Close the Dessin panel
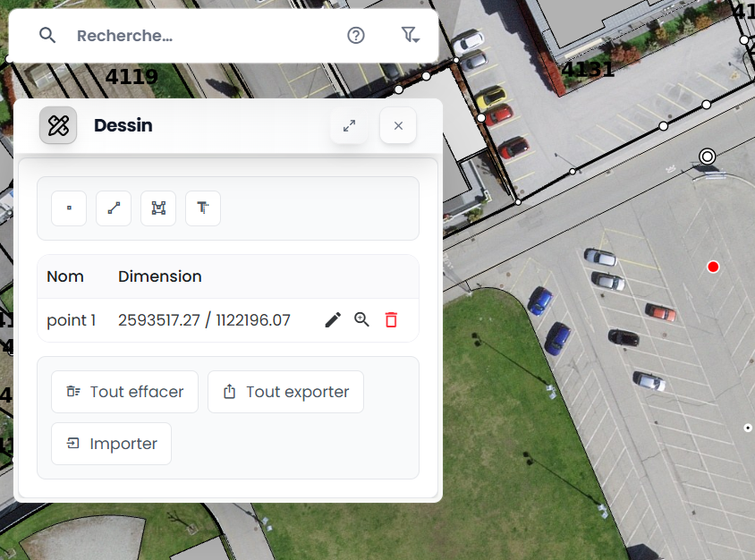 pos(398,125)
